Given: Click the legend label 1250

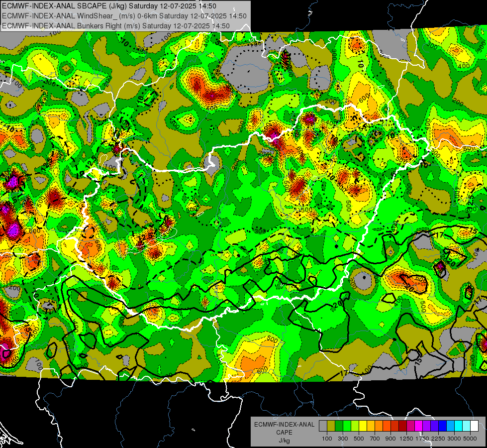Looking at the screenshot, I should click(x=406, y=439).
